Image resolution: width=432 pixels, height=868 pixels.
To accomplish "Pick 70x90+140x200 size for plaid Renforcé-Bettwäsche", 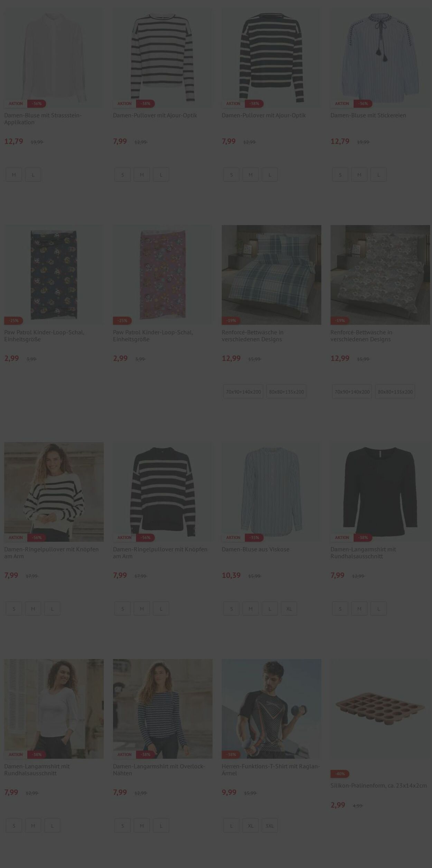I will [x=243, y=392].
